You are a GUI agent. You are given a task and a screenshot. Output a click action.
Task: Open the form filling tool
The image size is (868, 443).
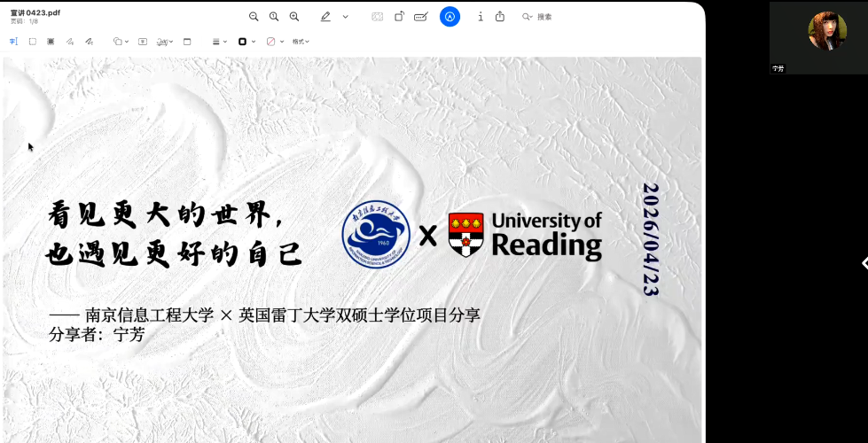pos(420,17)
